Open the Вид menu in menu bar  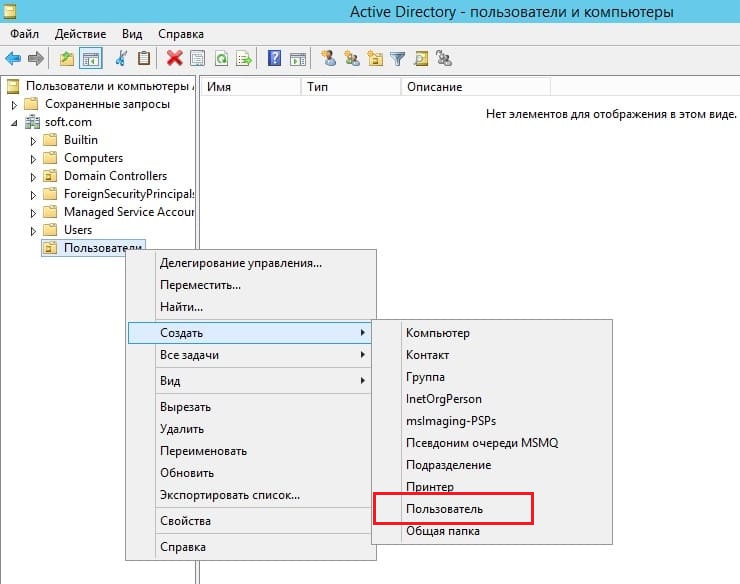click(x=132, y=34)
